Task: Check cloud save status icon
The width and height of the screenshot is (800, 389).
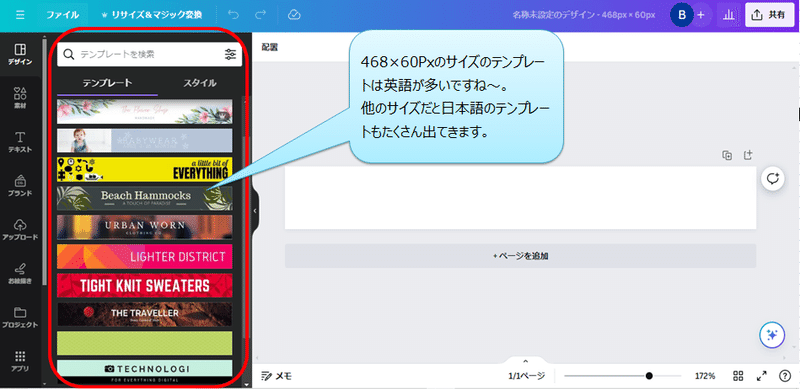Action: [x=293, y=15]
